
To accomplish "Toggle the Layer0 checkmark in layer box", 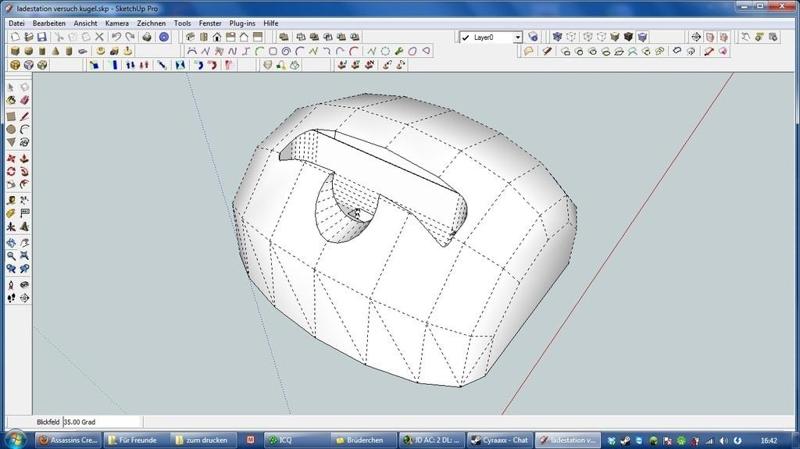I will click(x=467, y=37).
